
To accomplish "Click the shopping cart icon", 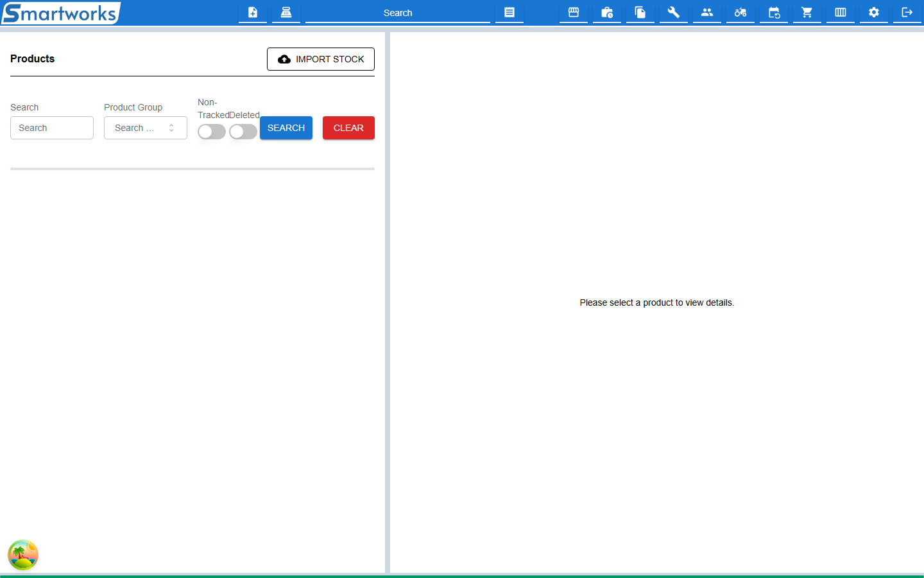I will coord(807,12).
